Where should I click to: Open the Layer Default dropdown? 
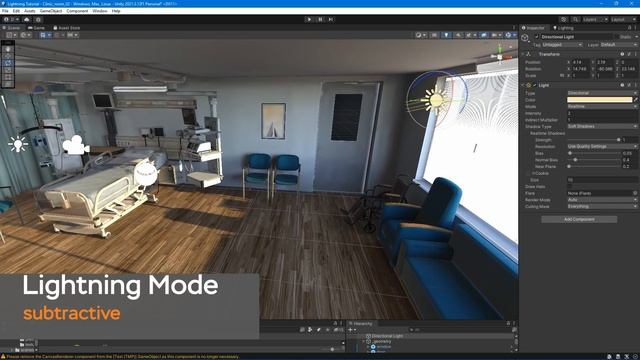pyautogui.click(x=618, y=44)
